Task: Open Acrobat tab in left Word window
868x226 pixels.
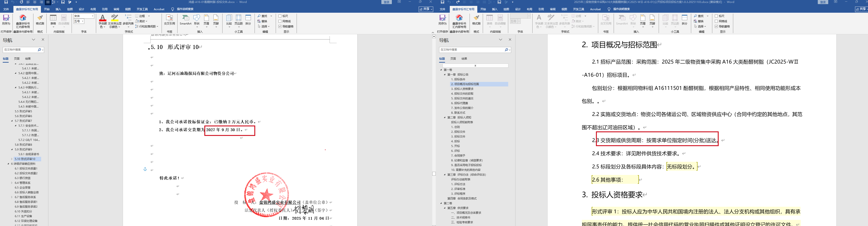Action: [x=159, y=9]
